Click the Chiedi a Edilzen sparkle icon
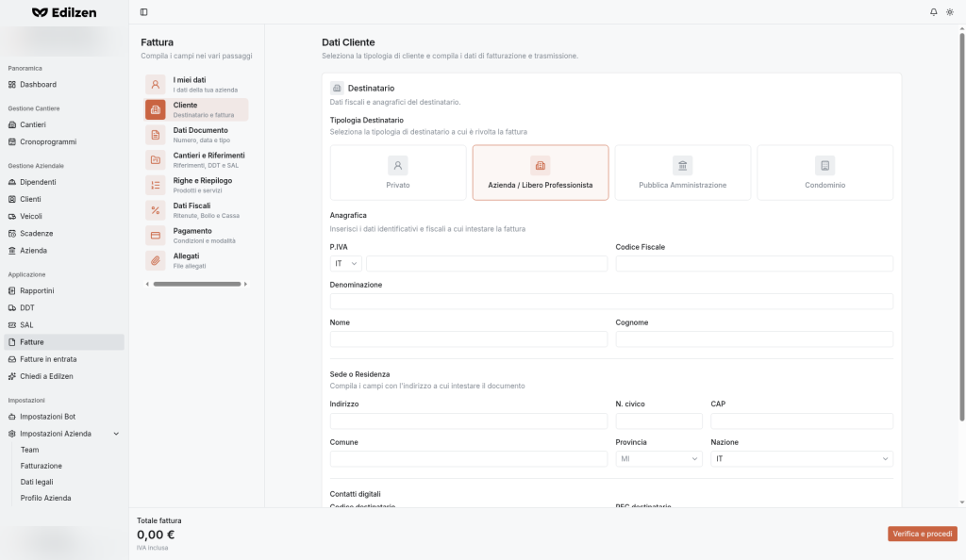This screenshot has height=560, width=966. click(x=11, y=376)
